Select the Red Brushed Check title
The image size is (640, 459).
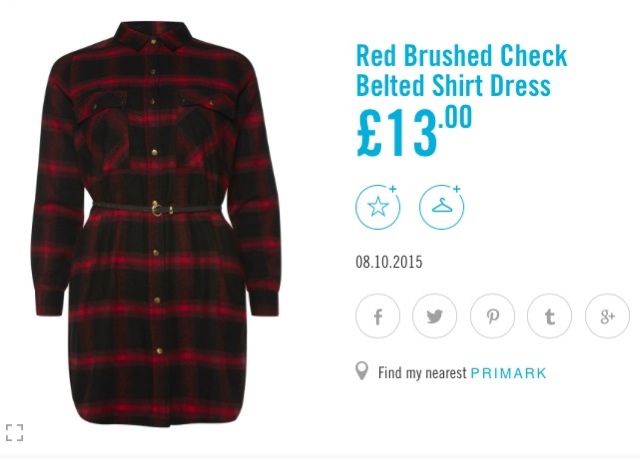click(x=462, y=55)
